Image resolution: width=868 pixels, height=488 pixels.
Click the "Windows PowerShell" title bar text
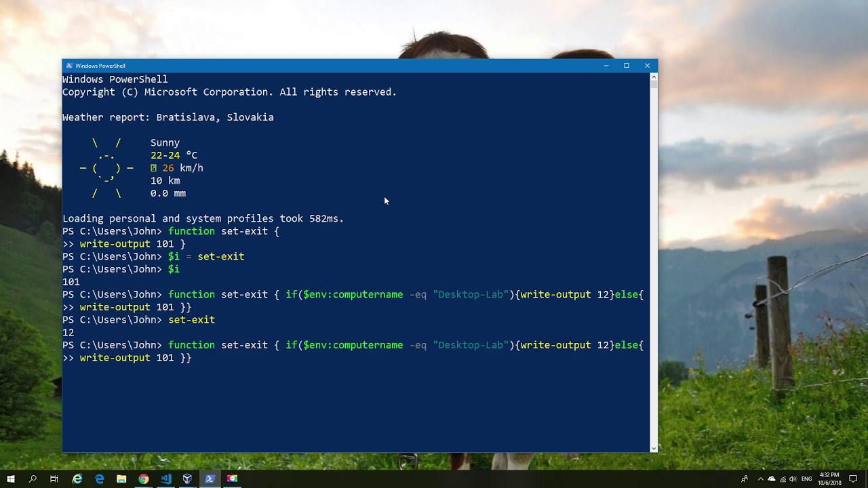[100, 66]
